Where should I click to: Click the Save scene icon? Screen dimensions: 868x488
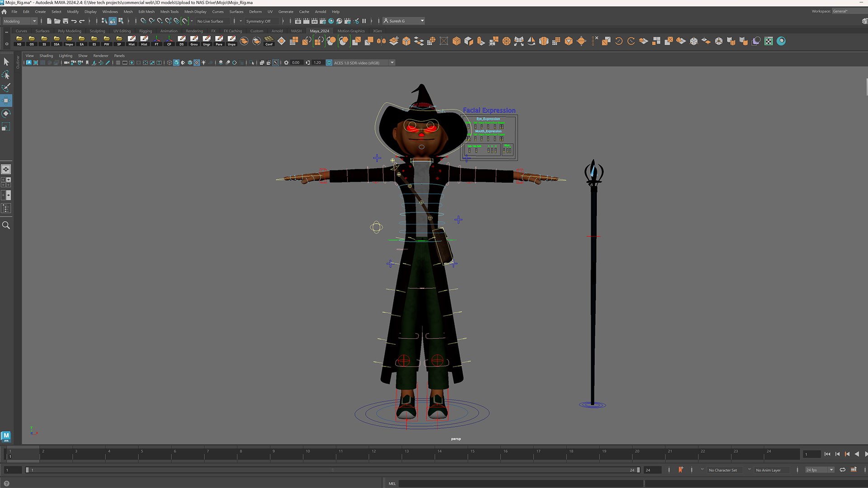coord(66,21)
